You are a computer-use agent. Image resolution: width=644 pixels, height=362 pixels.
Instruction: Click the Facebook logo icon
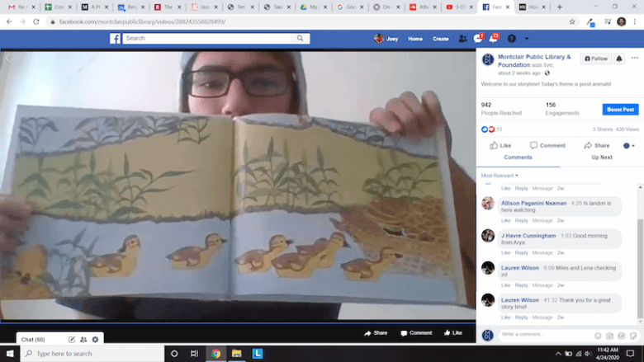click(x=115, y=39)
